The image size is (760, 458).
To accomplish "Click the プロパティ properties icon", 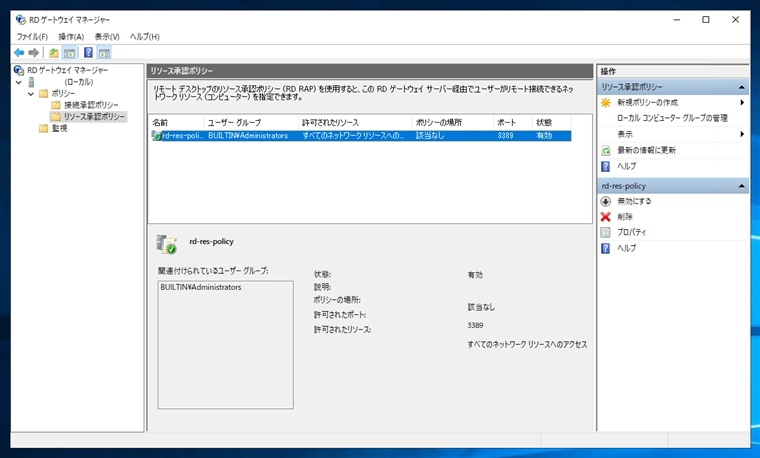I will click(606, 233).
